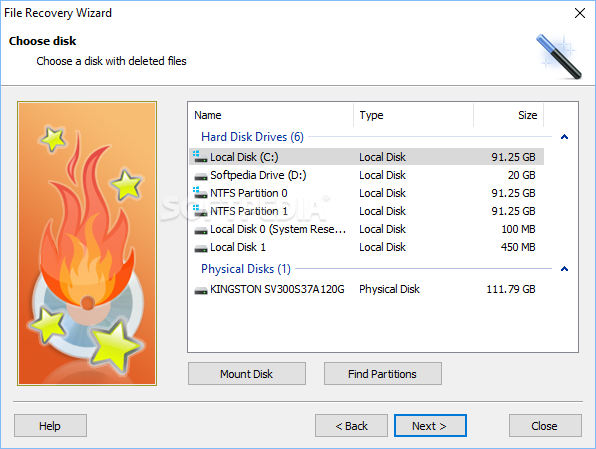The height and width of the screenshot is (449, 596).
Task: Close the wizard with the Close button
Action: (545, 426)
